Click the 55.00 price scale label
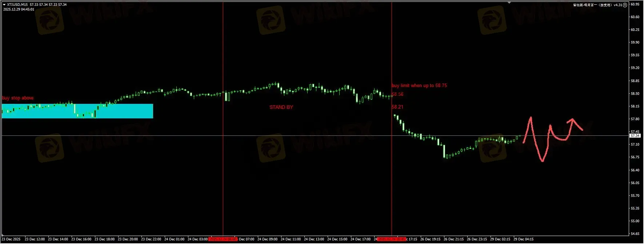This screenshot has width=644, height=244. [x=635, y=221]
